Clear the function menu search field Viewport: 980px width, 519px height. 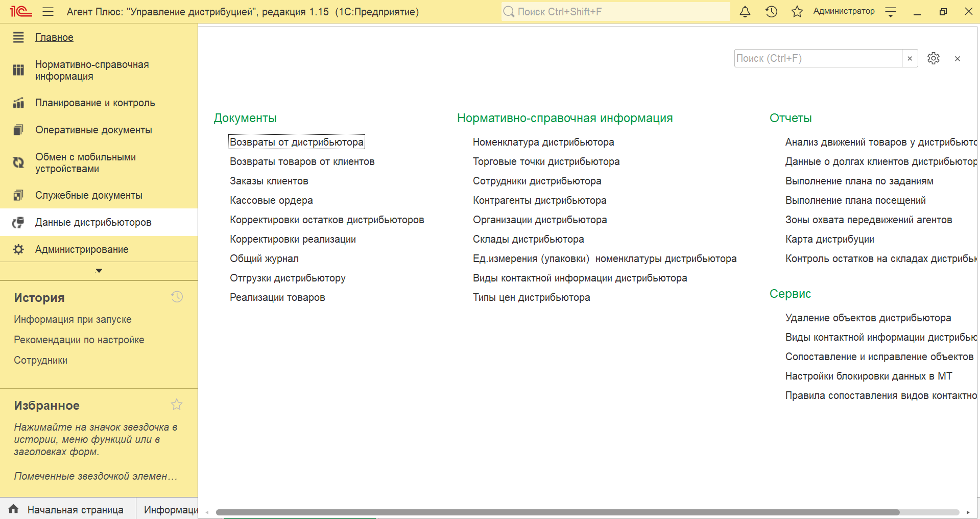tap(910, 58)
